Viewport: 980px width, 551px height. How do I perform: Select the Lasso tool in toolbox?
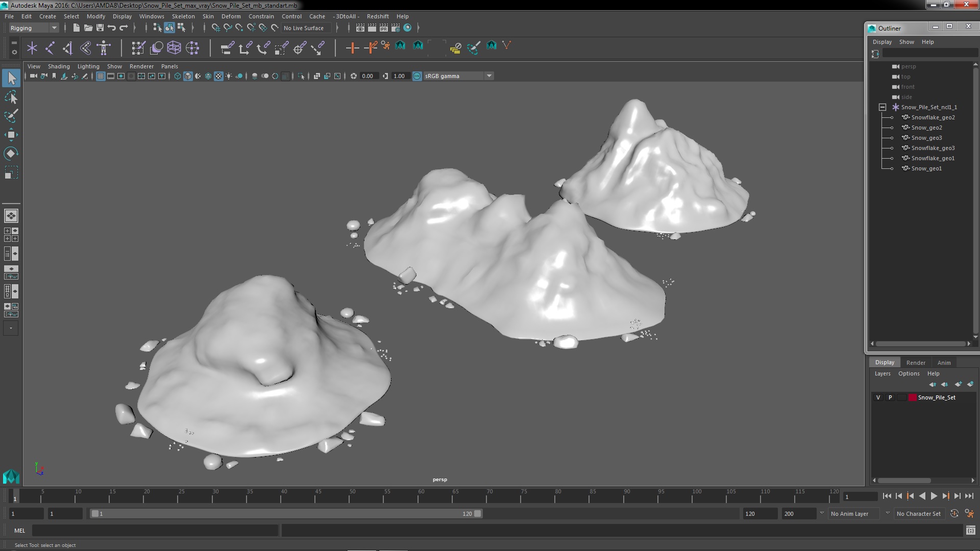pos(11,97)
